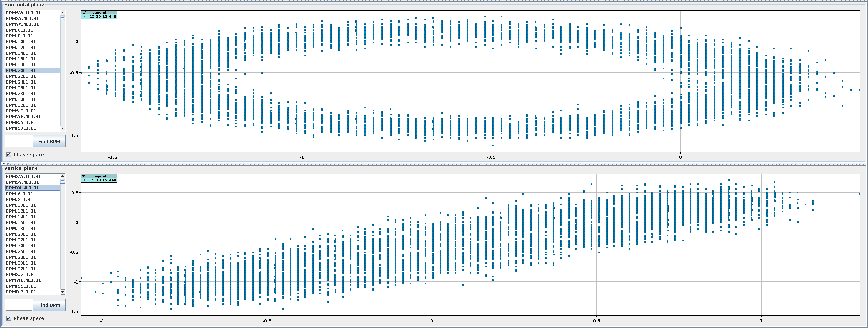The width and height of the screenshot is (868, 328).
Task: Select BPM.14L1.B1 in Vertical plane list
Action: [33, 217]
